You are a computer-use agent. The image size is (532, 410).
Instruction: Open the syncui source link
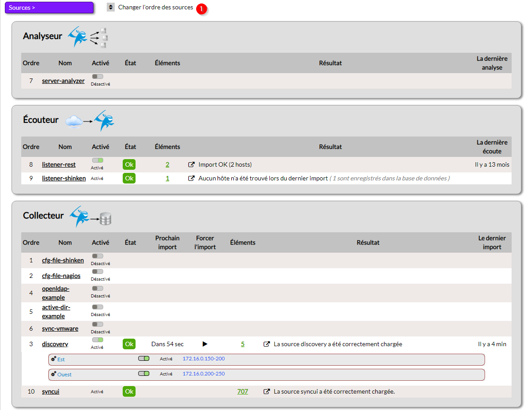click(x=50, y=392)
